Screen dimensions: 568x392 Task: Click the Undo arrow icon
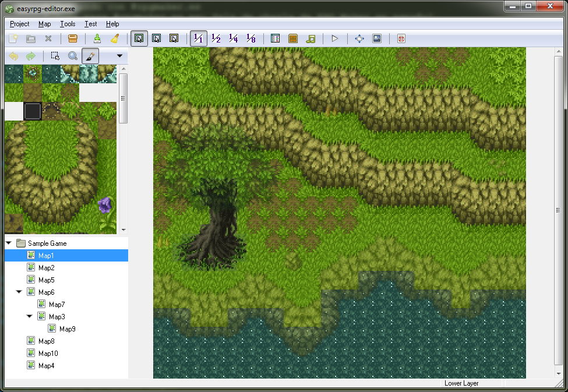click(13, 56)
